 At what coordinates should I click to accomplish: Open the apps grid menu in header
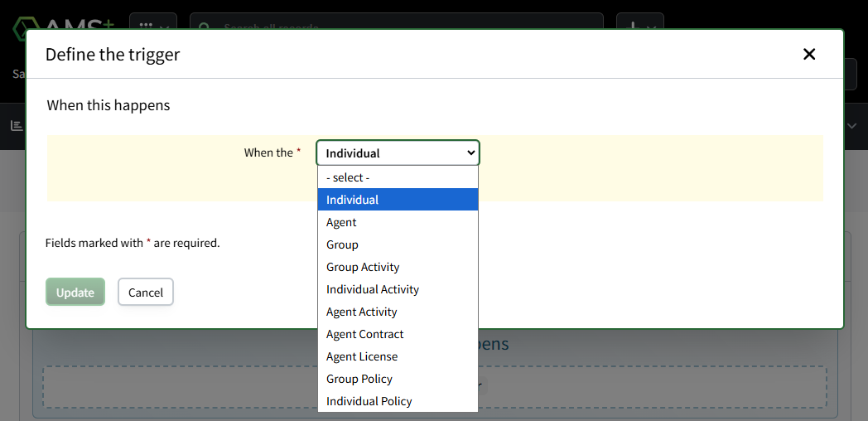tap(153, 22)
